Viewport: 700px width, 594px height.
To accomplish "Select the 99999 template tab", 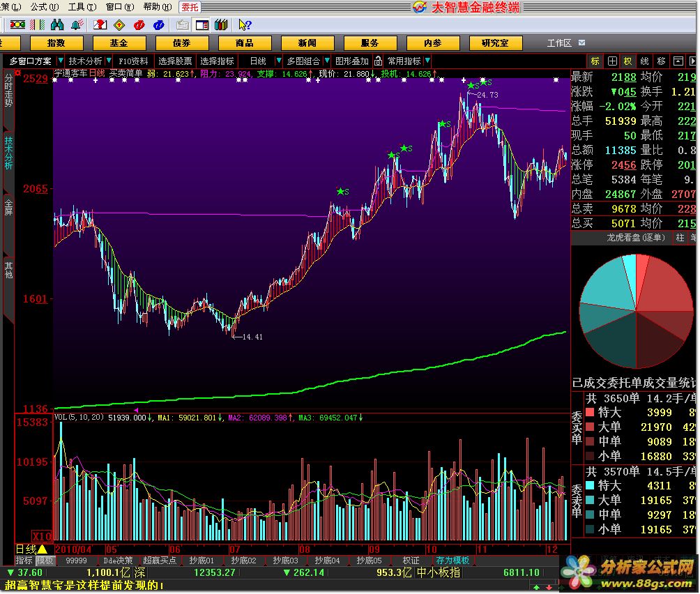I will pyautogui.click(x=76, y=561).
